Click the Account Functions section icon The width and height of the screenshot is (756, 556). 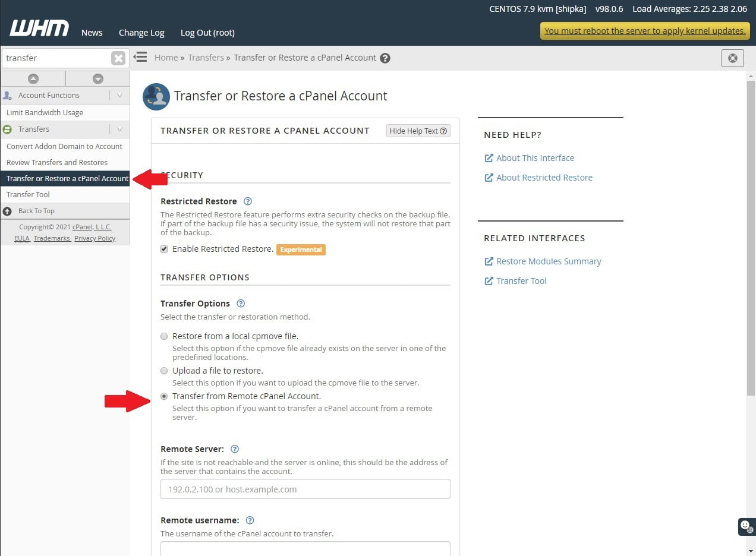tap(8, 95)
